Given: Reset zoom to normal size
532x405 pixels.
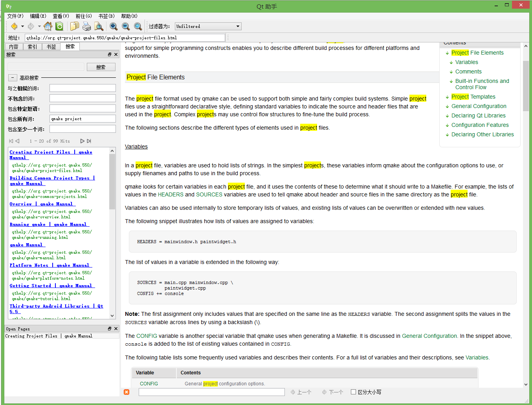Looking at the screenshot, I should click(138, 26).
